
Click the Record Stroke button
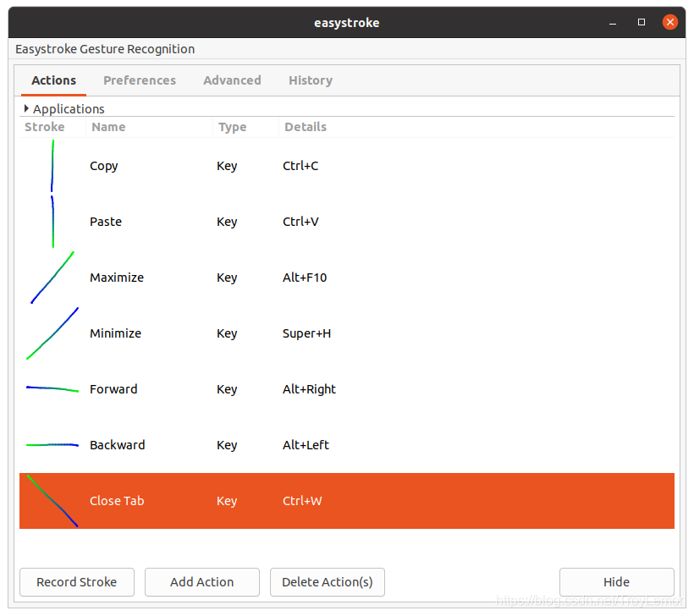click(76, 582)
